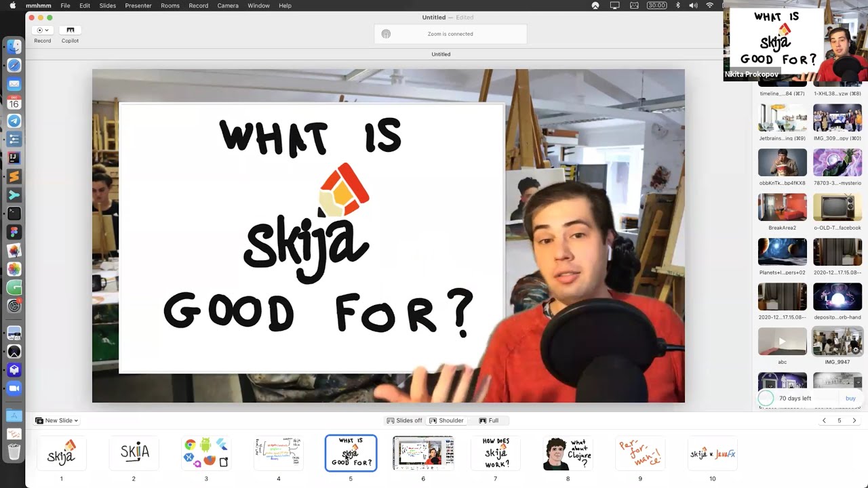Switch to Shoulder mode
The image size is (868, 488).
click(446, 420)
